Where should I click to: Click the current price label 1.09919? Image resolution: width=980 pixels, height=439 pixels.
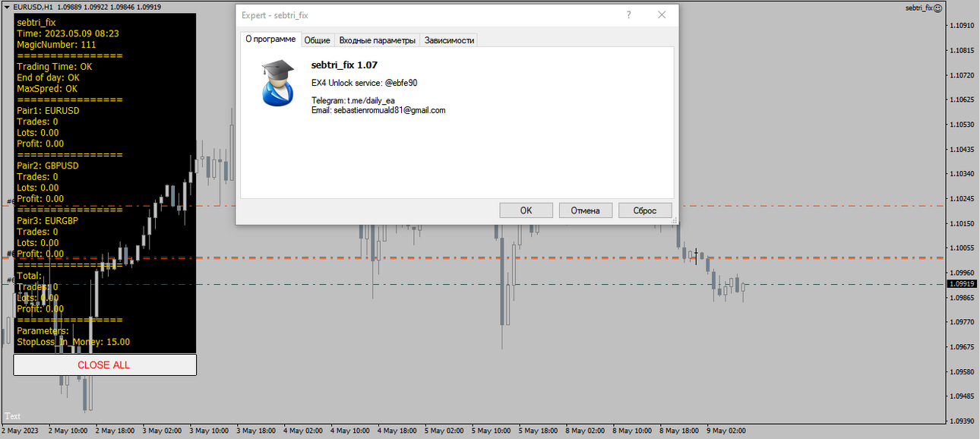pos(962,284)
